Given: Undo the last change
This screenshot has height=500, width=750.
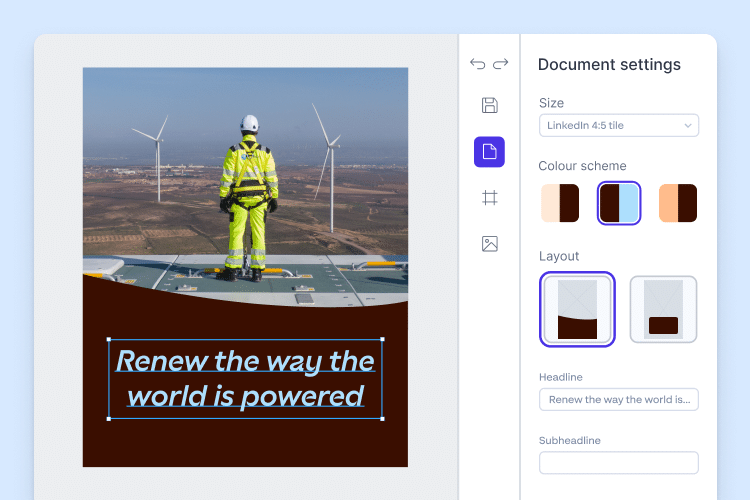Looking at the screenshot, I should coord(477,64).
